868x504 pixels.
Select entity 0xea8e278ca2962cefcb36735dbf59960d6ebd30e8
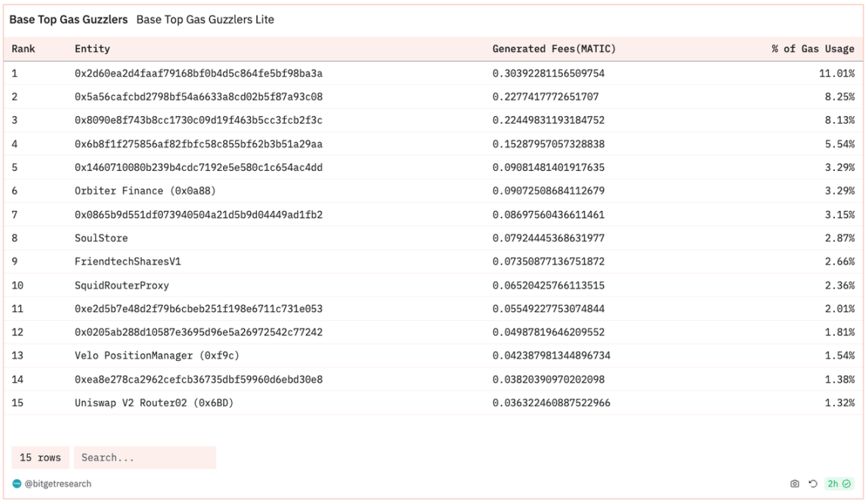coord(199,380)
